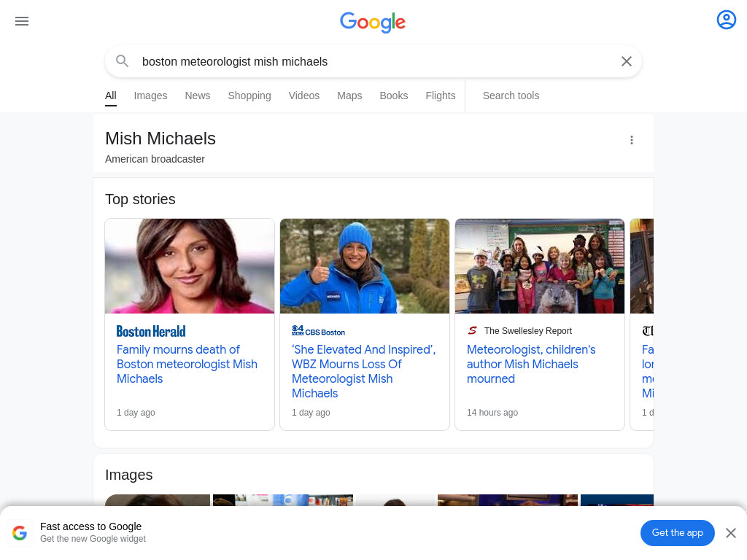Click the 14 hours ago timestamp
747x560 pixels.
492,413
